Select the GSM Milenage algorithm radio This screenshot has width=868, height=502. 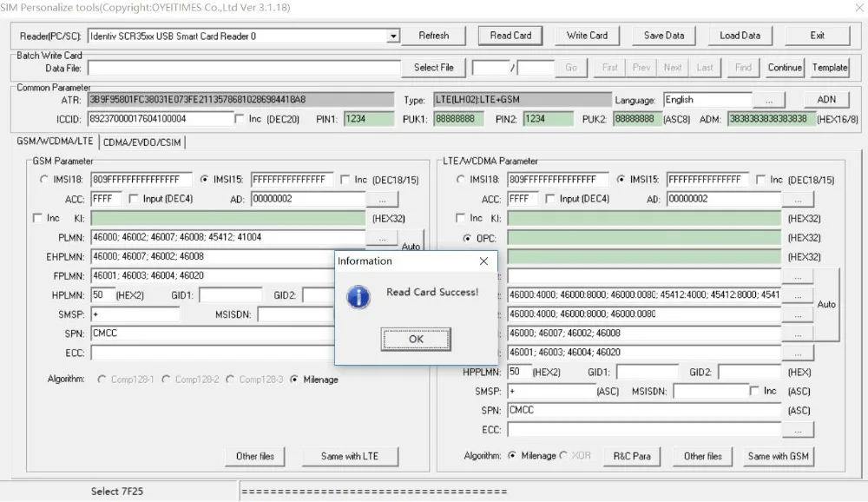(294, 380)
